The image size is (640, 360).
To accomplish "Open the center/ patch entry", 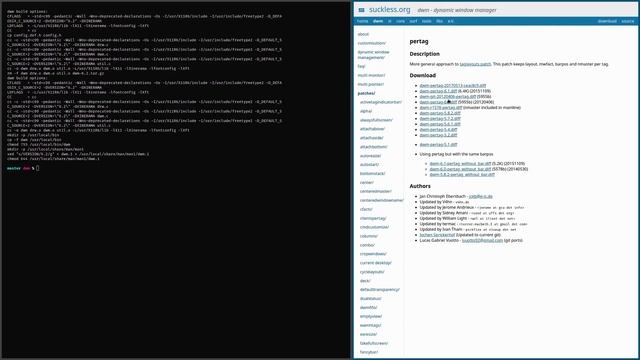I will coord(367,182).
